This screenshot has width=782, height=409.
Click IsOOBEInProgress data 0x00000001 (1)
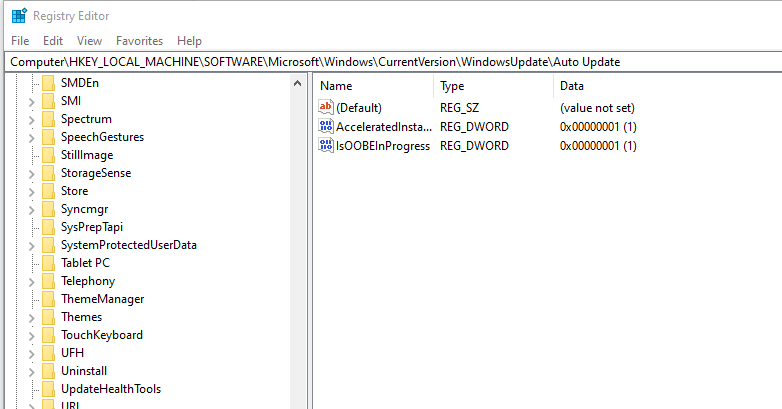[598, 146]
